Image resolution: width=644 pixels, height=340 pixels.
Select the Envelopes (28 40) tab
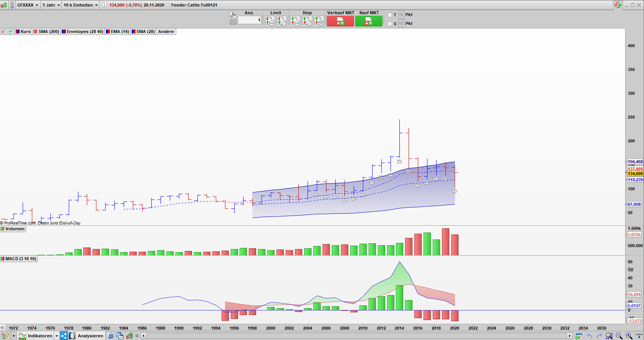pos(83,31)
